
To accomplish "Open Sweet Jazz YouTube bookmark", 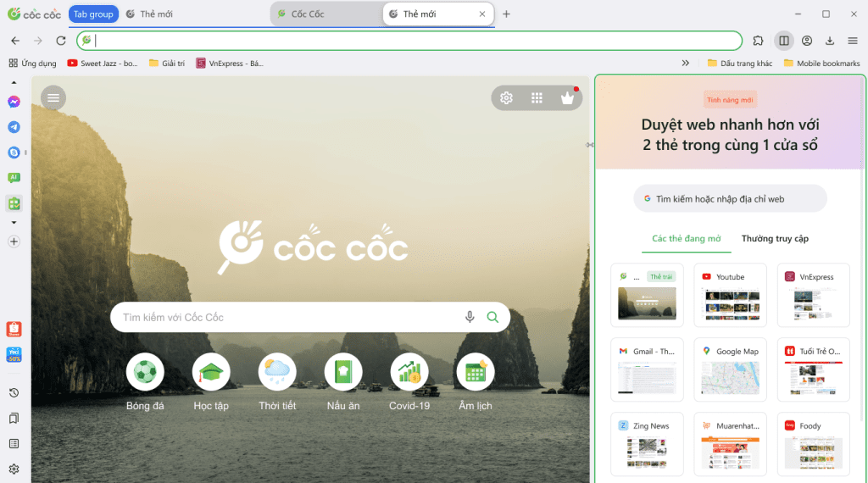I will [x=103, y=63].
